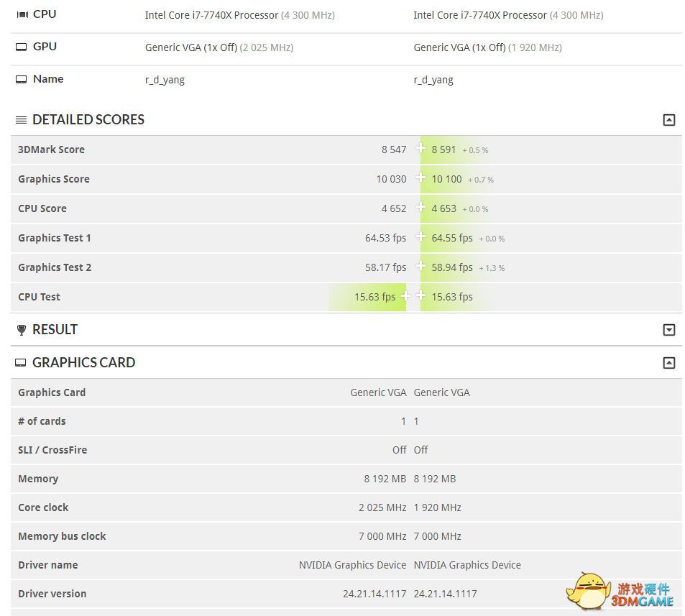Expand the Result section
Screen dimensions: 685x616
coord(669,330)
